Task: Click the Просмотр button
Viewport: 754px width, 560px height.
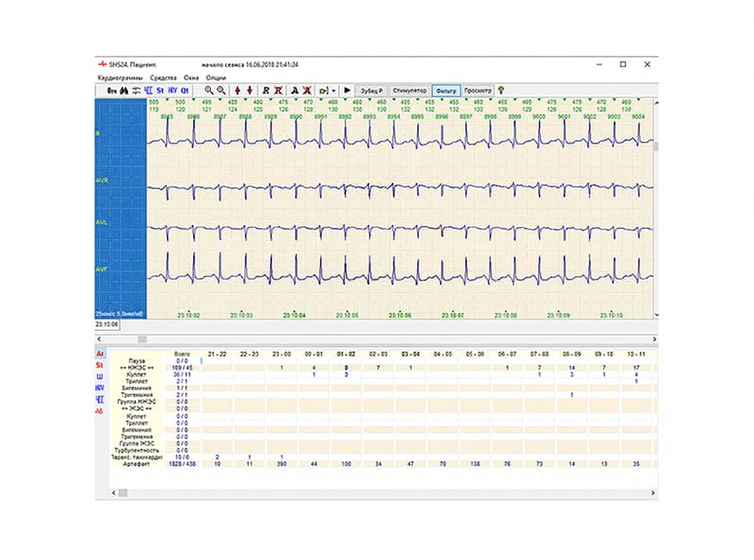Action: tap(478, 90)
